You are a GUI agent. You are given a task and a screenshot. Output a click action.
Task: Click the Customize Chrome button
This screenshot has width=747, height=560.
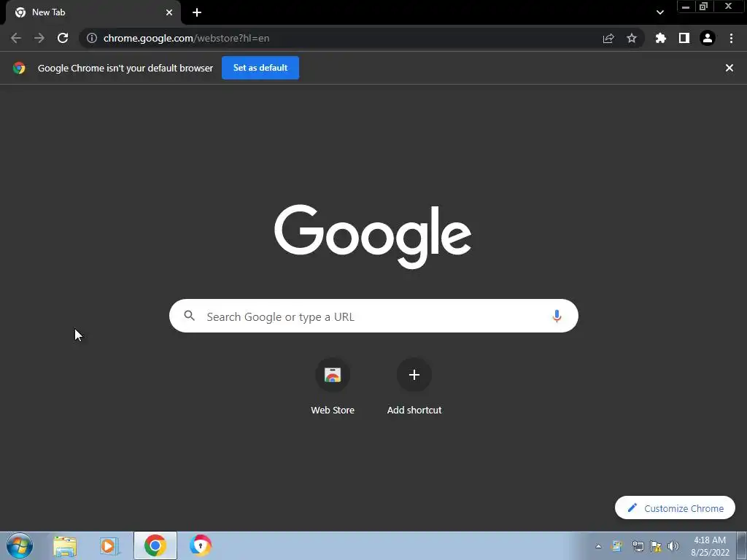pyautogui.click(x=675, y=507)
